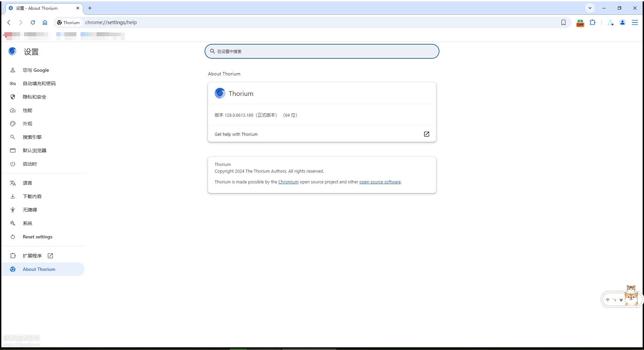
Task: Bookmark this page with the bookmark icon
Action: click(x=563, y=22)
